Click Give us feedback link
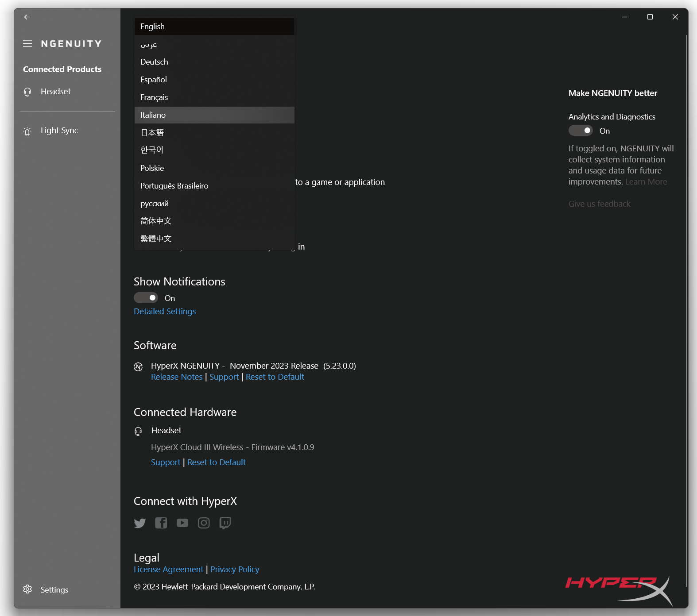 [x=600, y=204]
